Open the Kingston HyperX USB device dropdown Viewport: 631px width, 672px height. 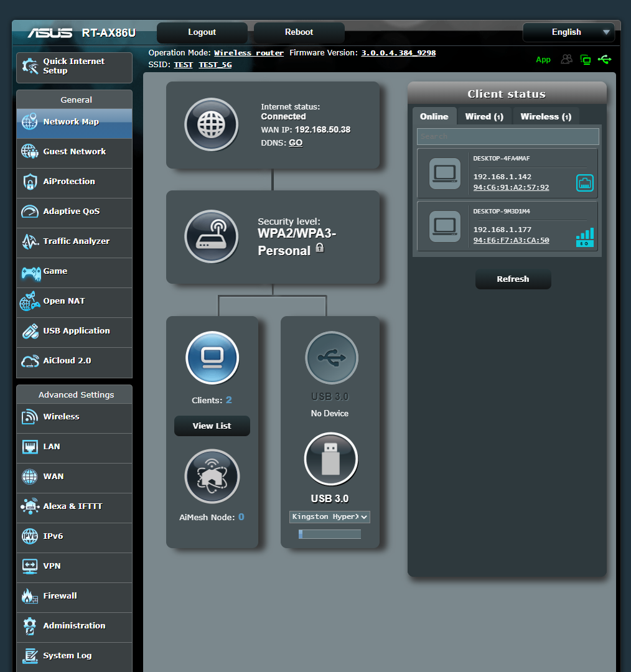(x=329, y=517)
